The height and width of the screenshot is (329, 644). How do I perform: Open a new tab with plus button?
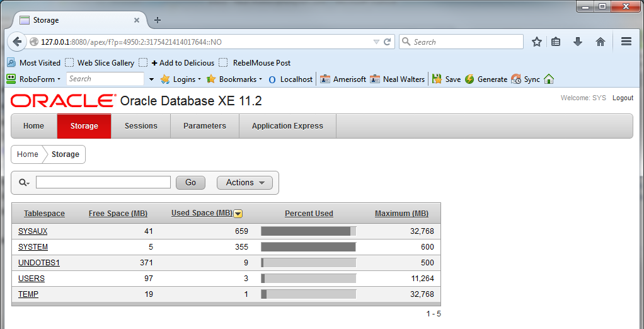click(158, 20)
